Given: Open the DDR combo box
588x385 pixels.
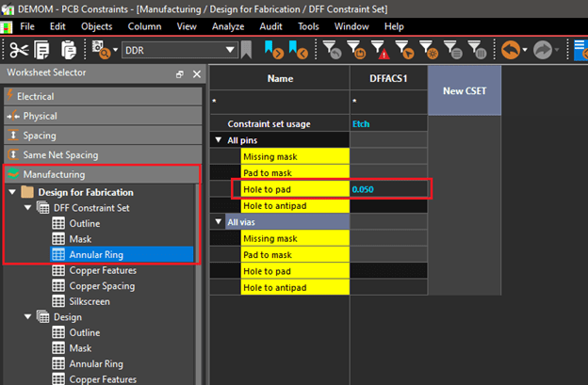Looking at the screenshot, I should pyautogui.click(x=180, y=50).
